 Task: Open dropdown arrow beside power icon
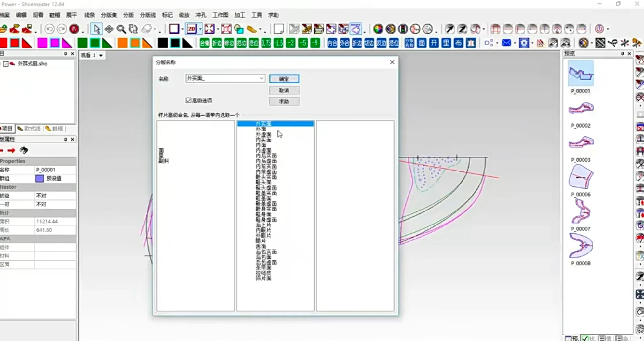tap(608, 29)
